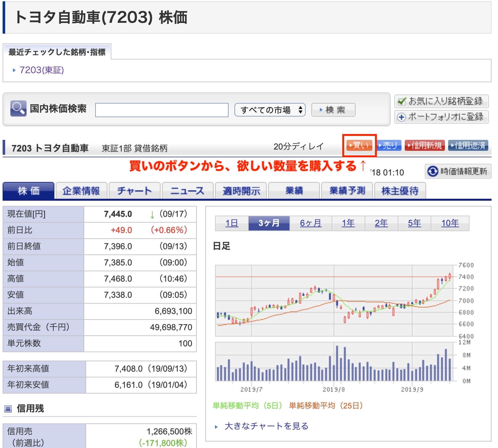
Task: Click the 安値 value 7,338.0
Action: click(x=118, y=295)
